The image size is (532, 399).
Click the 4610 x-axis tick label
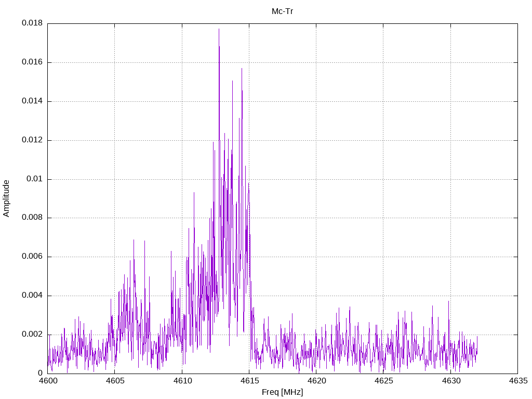(182, 381)
